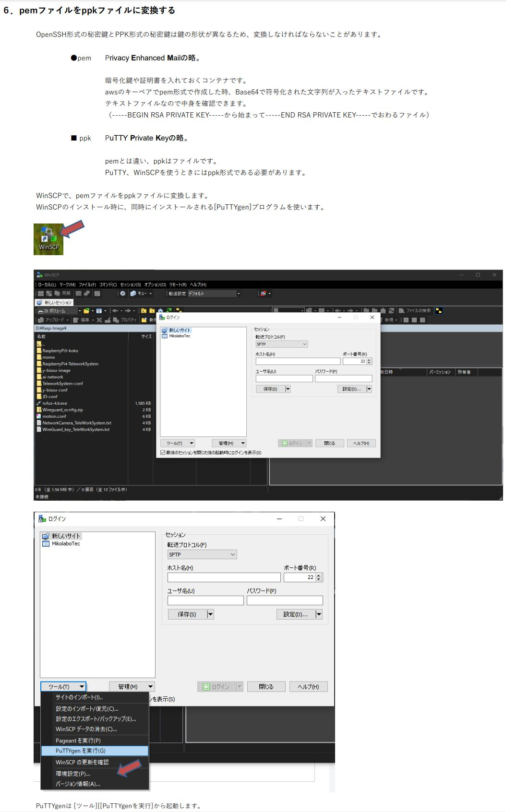Click the 名前 column header in local panel
This screenshot has width=506, height=812.
[81, 336]
